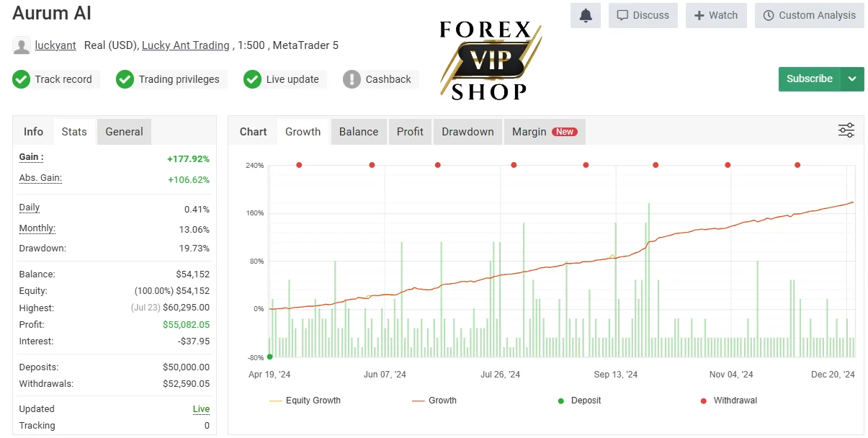Switch to the Drawdown chart tab

(x=467, y=132)
